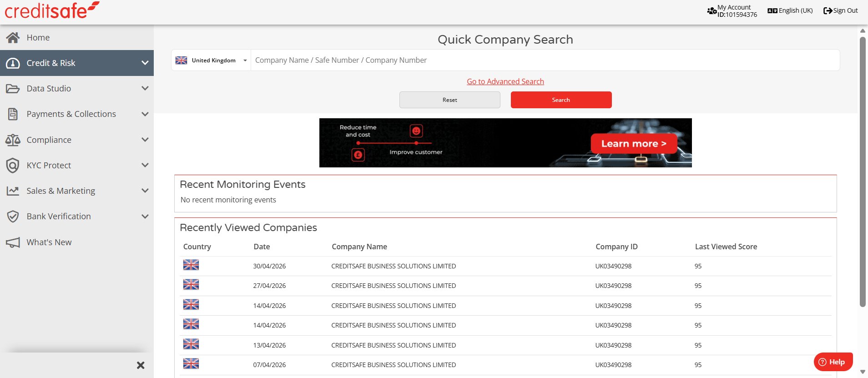
Task: Click the Date column header
Action: (x=262, y=247)
